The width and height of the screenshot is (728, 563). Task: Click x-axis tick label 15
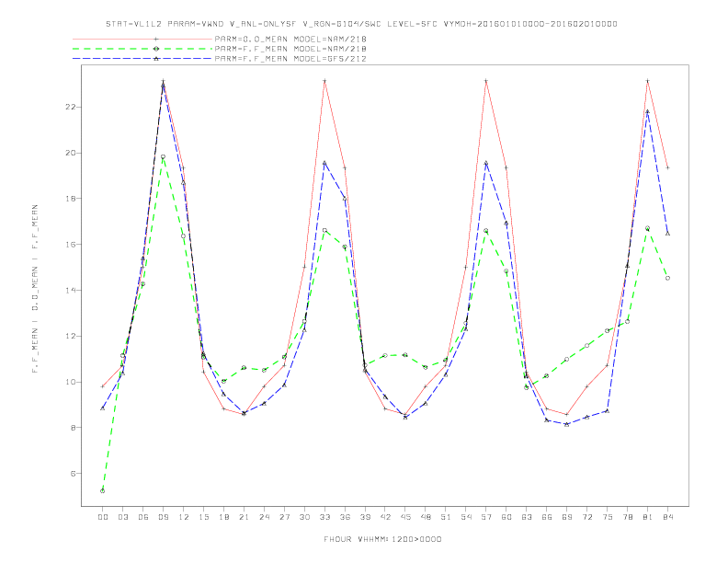click(x=203, y=517)
